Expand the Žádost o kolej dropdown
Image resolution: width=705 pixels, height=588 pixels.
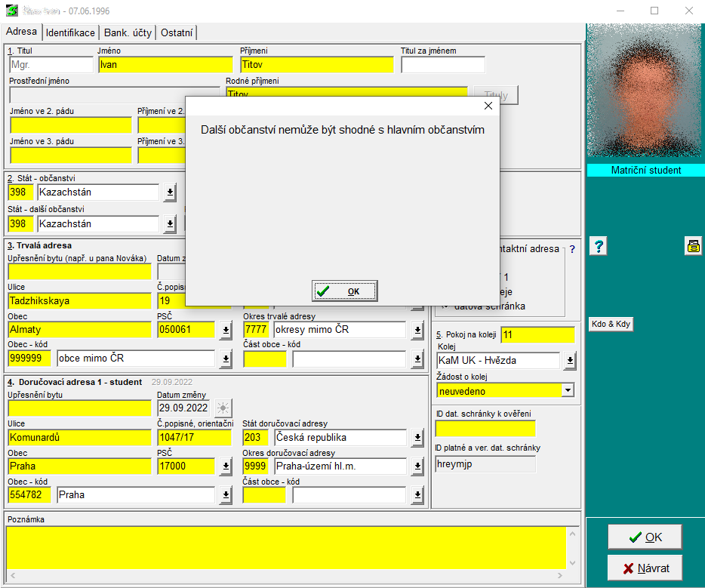[568, 391]
